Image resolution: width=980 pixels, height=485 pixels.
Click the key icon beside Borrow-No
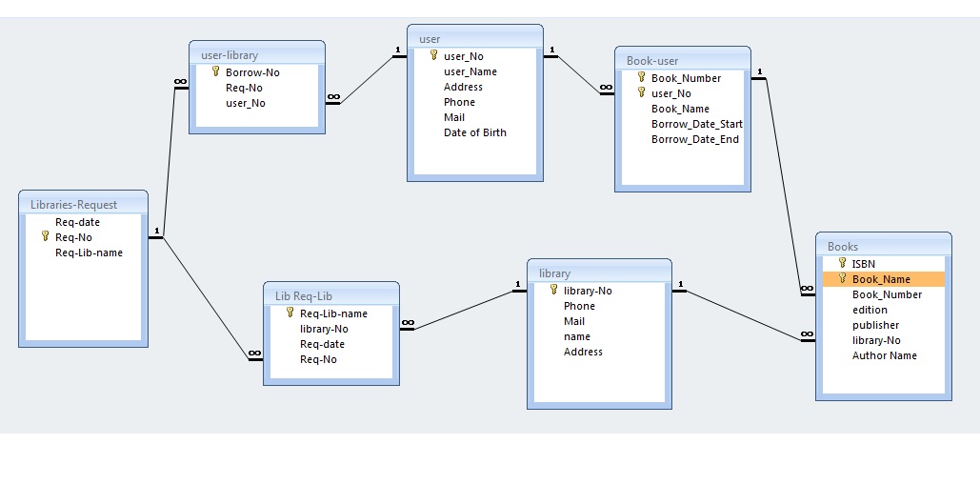click(215, 71)
